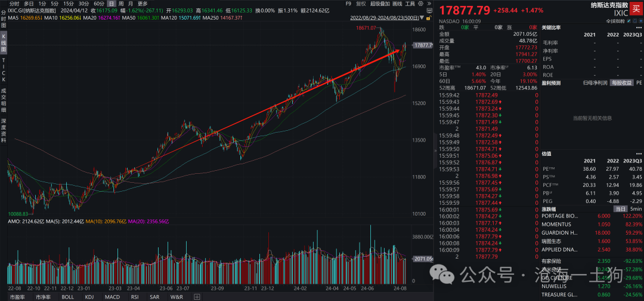Open the three-dots menu in 关键比率 panel
The height and width of the screenshot is (301, 644).
[x=639, y=27]
